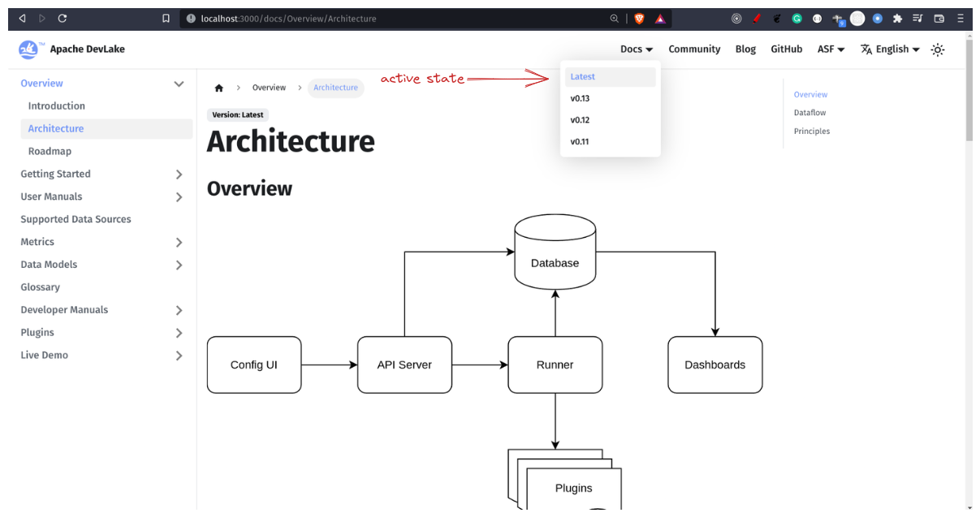Click the page vertical scrollbar thumb
This screenshot has height=517, width=980.
969,89
